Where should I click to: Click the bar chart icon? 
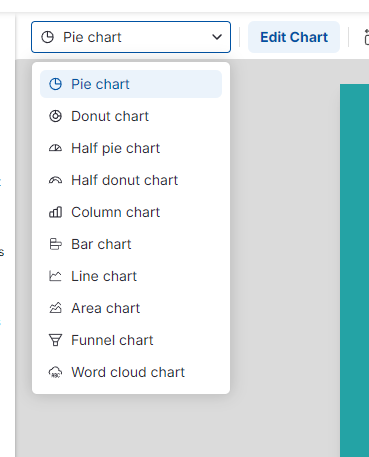55,244
